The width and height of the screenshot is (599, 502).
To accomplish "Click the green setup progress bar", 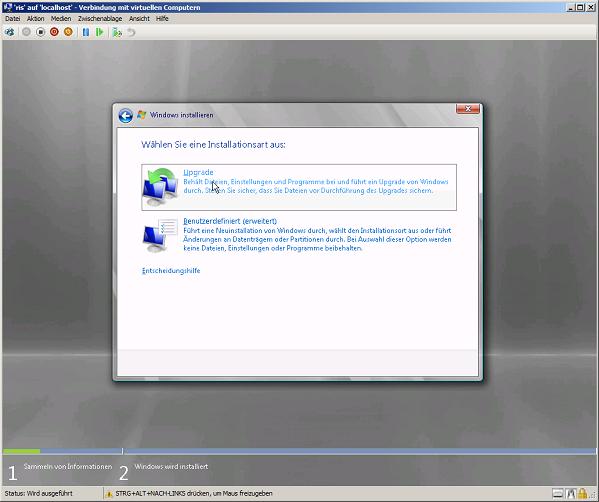I will (21, 451).
